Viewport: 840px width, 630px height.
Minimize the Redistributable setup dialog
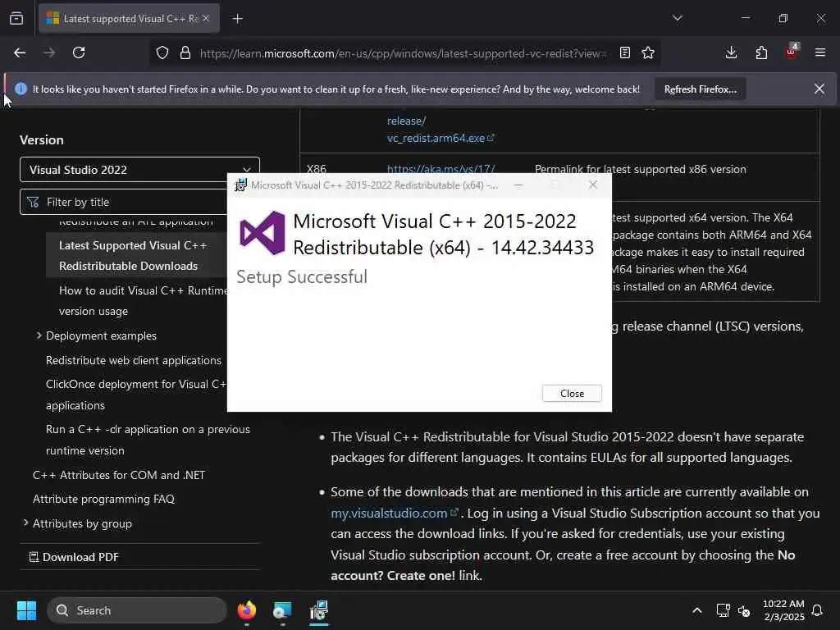tap(518, 185)
